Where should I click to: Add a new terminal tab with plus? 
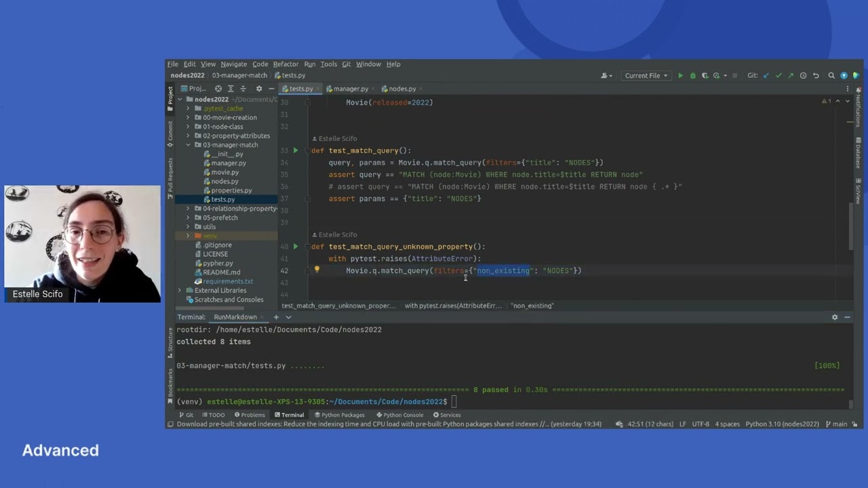276,317
